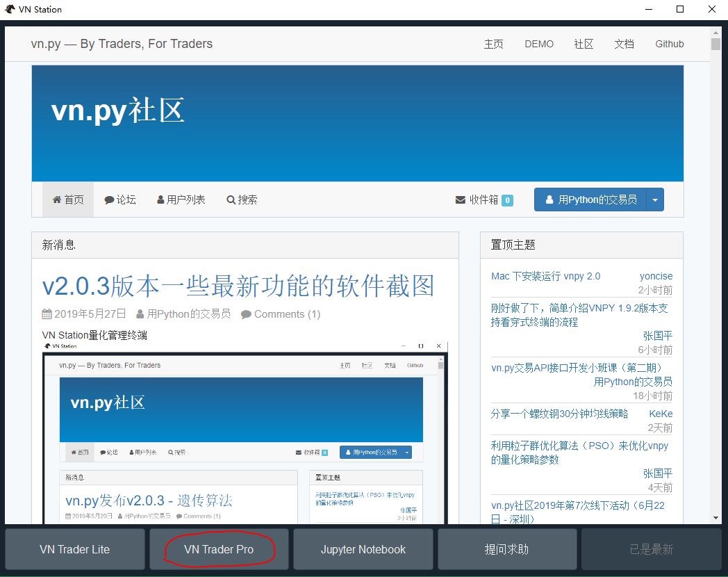Image resolution: width=728 pixels, height=577 pixels.
Task: Open Jupyter Notebook from bottom bar
Action: (363, 548)
